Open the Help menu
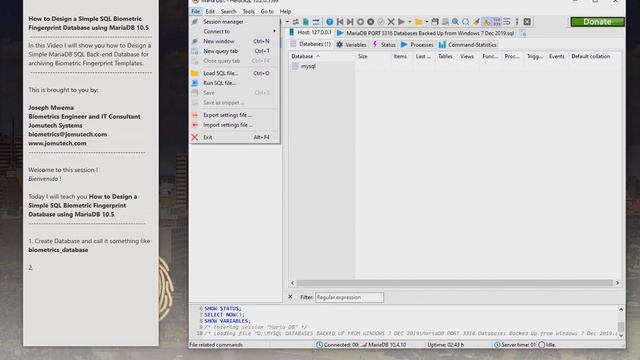Viewport: 640px width, 360px height. coord(285,11)
